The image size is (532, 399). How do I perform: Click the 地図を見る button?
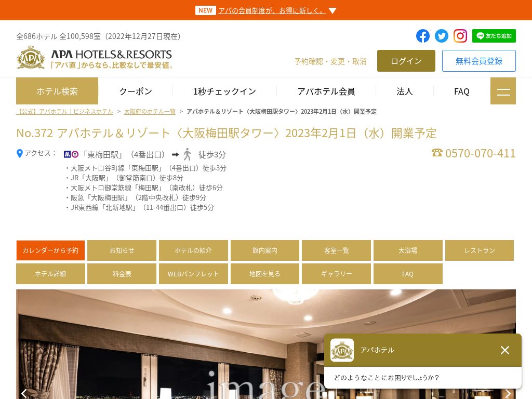pyautogui.click(x=265, y=274)
